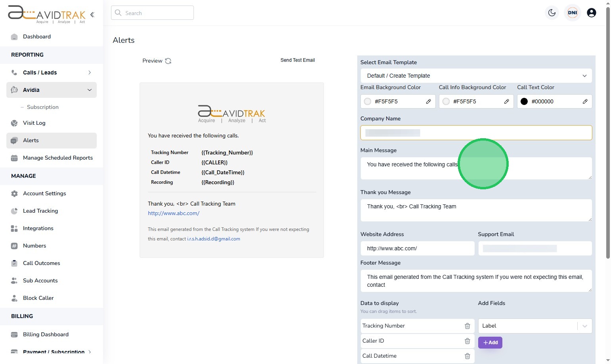Click Send Test Email
The height and width of the screenshot is (364, 611).
[297, 60]
